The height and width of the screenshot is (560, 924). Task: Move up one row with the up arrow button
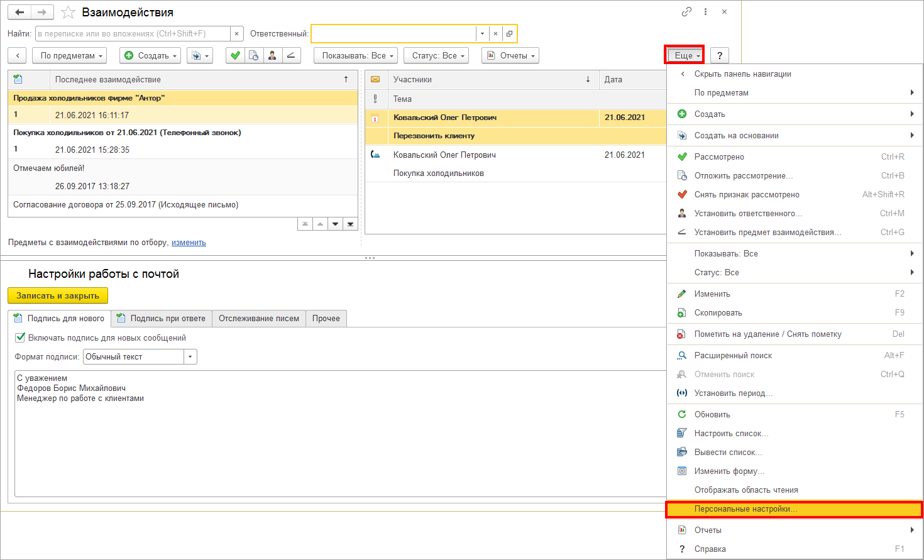(321, 224)
